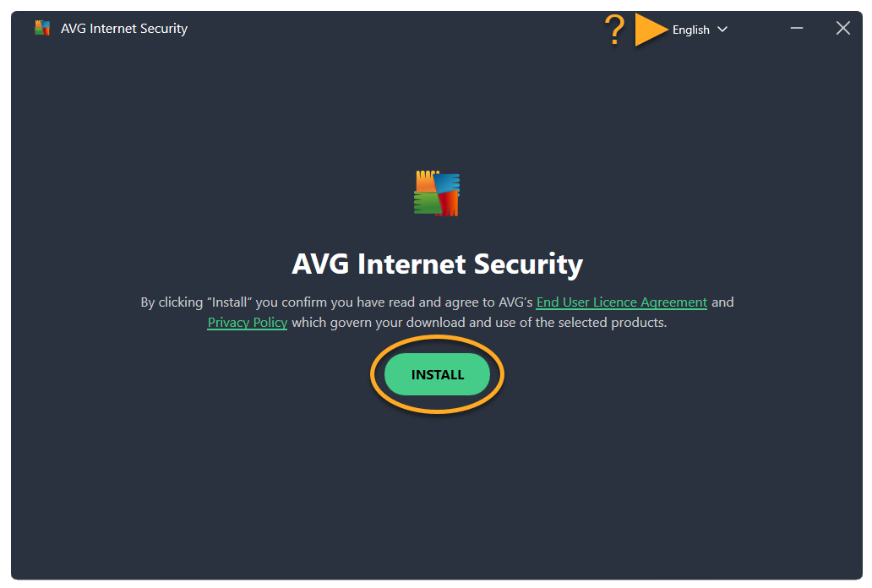Expand language list using chevron arrow
This screenshot has height=588, width=872.
722,30
